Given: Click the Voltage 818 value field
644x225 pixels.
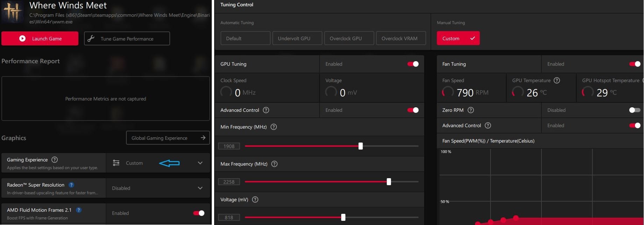Looking at the screenshot, I should click(x=229, y=217).
